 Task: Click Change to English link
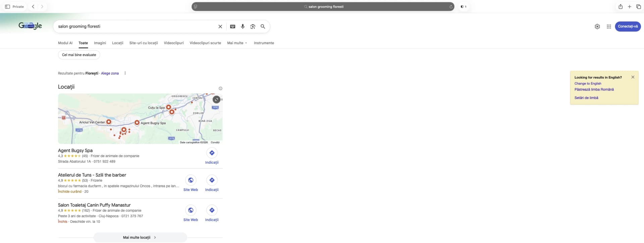tap(588, 84)
